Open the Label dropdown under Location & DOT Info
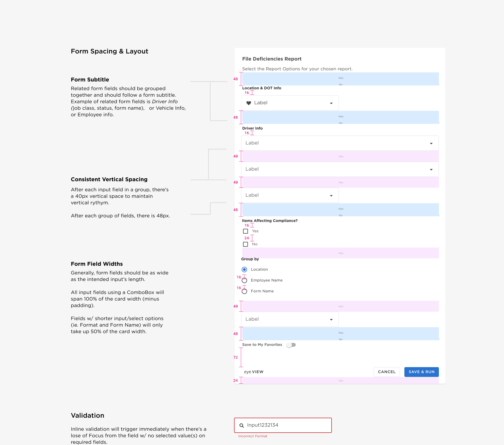This screenshot has height=445, width=504. [290, 103]
